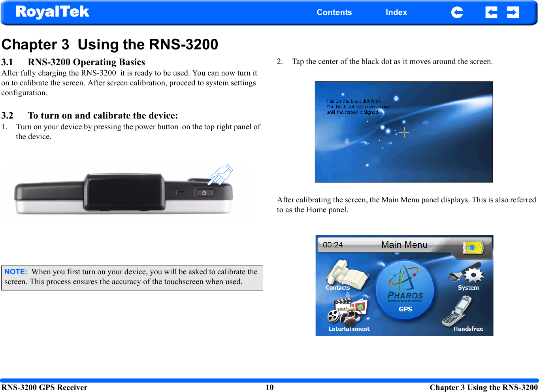Click the next-page arrow in the header
This screenshot has height=392, width=539.
pyautogui.click(x=513, y=12)
